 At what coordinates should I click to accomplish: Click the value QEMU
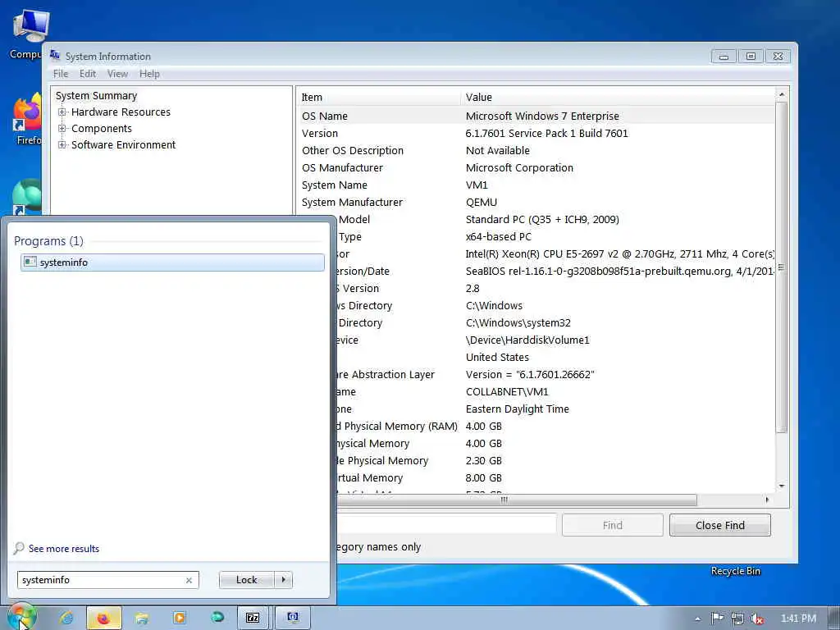(x=481, y=202)
